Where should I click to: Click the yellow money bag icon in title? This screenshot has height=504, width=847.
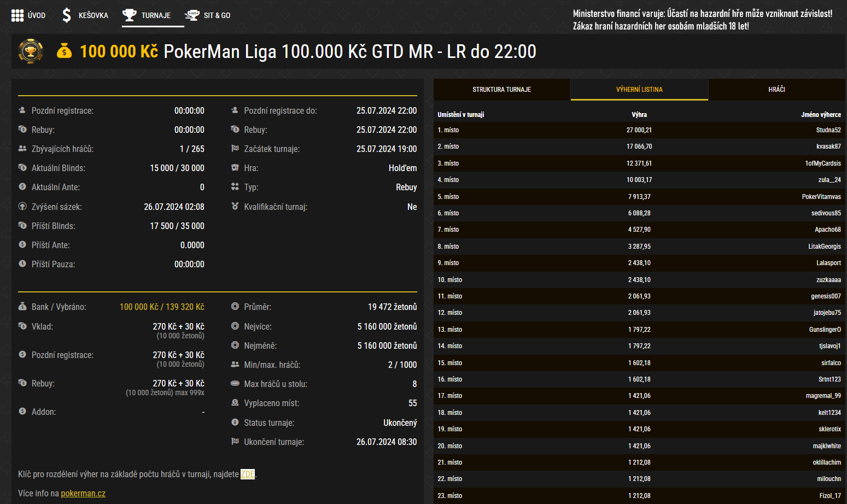pos(65,51)
